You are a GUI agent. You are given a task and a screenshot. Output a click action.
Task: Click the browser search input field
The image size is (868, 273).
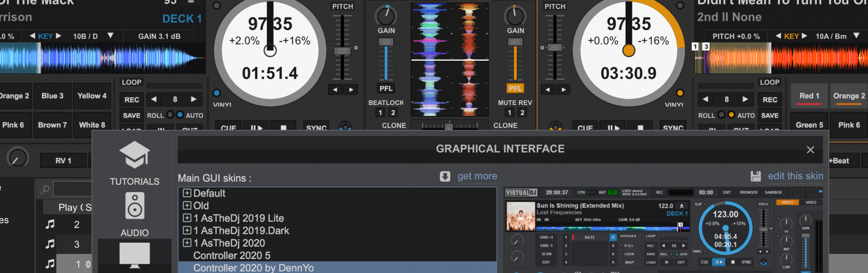(x=73, y=189)
